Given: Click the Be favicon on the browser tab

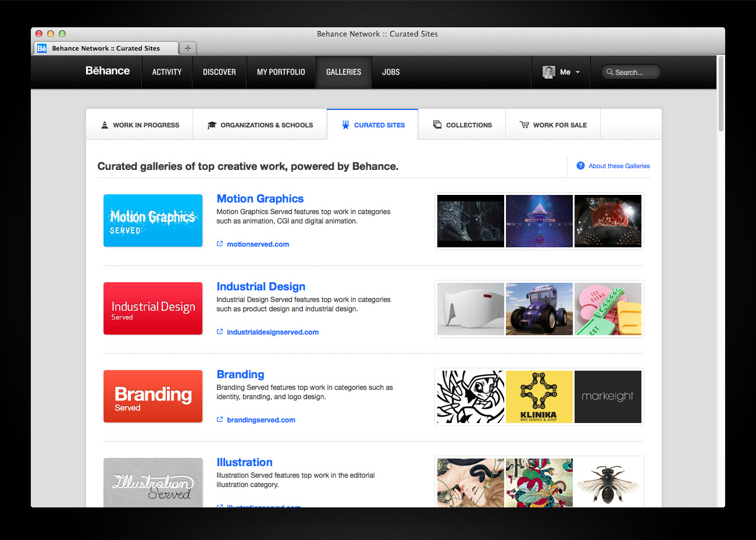Looking at the screenshot, I should [42, 48].
